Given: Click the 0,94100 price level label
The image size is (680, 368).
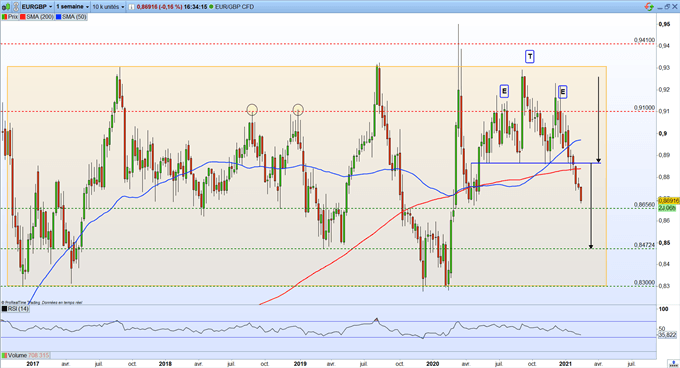Looking at the screenshot, I should [644, 40].
